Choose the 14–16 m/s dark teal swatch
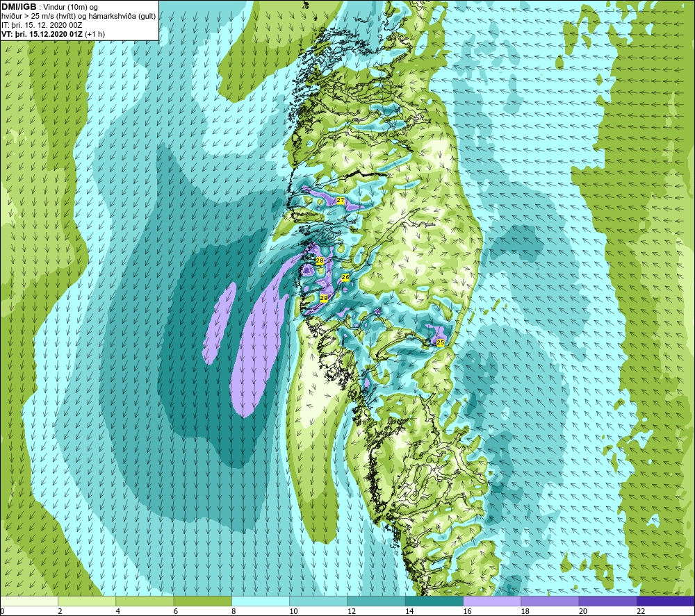 coord(434,601)
